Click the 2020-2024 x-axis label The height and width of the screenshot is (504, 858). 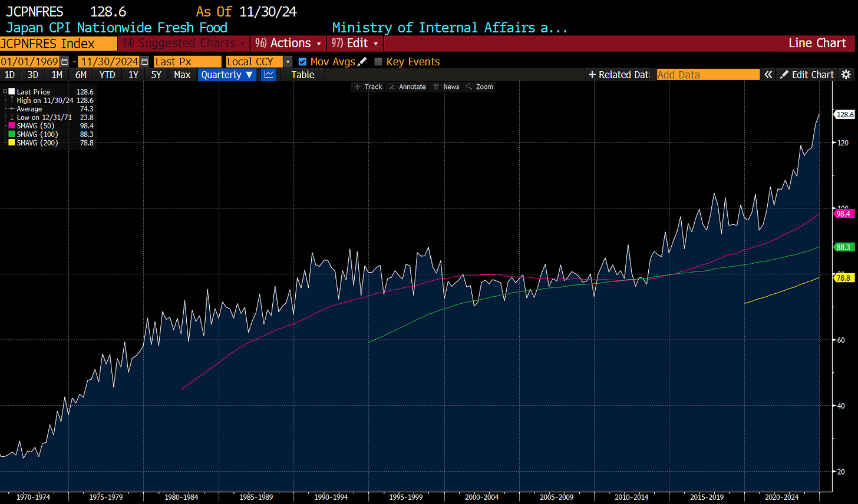(781, 498)
